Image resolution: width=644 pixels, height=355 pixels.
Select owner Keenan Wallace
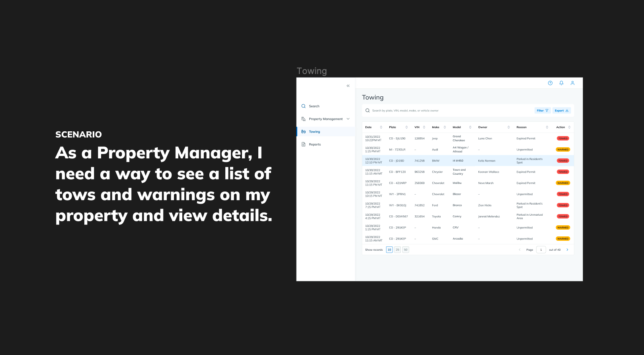[488, 172]
